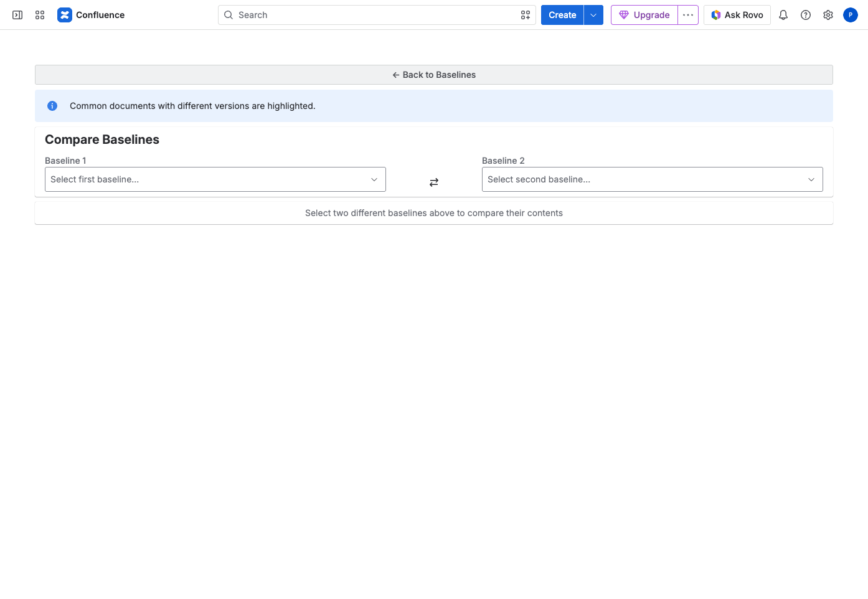
Task: Open the profile avatar menu
Action: tap(851, 15)
